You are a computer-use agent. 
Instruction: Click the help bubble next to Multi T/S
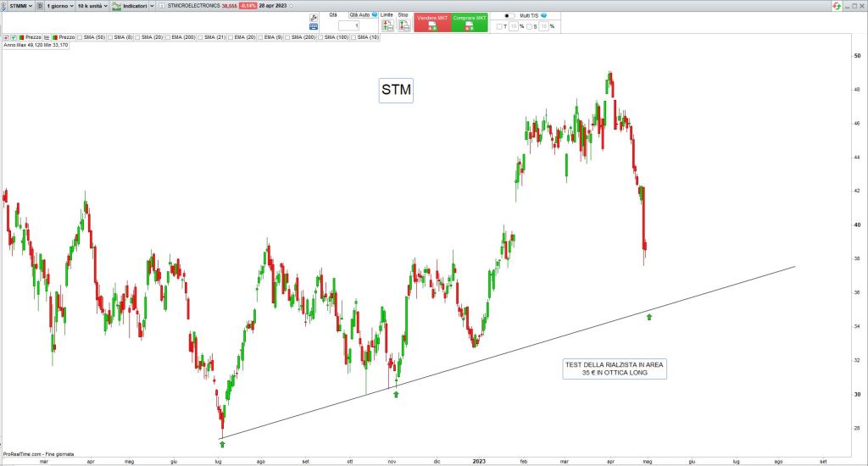pyautogui.click(x=543, y=15)
